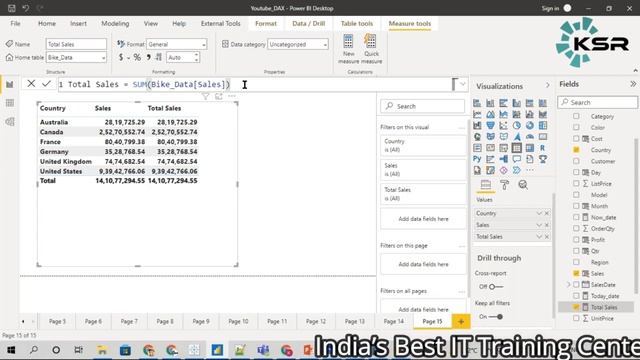Image resolution: width=640 pixels, height=360 pixels.
Task: Expand the SalesDate field hierarchy
Action: pos(568,284)
